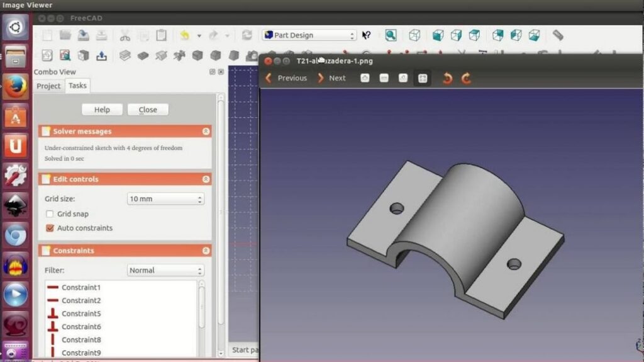Select the Tasks tab
This screenshot has height=362, width=644.
point(78,86)
